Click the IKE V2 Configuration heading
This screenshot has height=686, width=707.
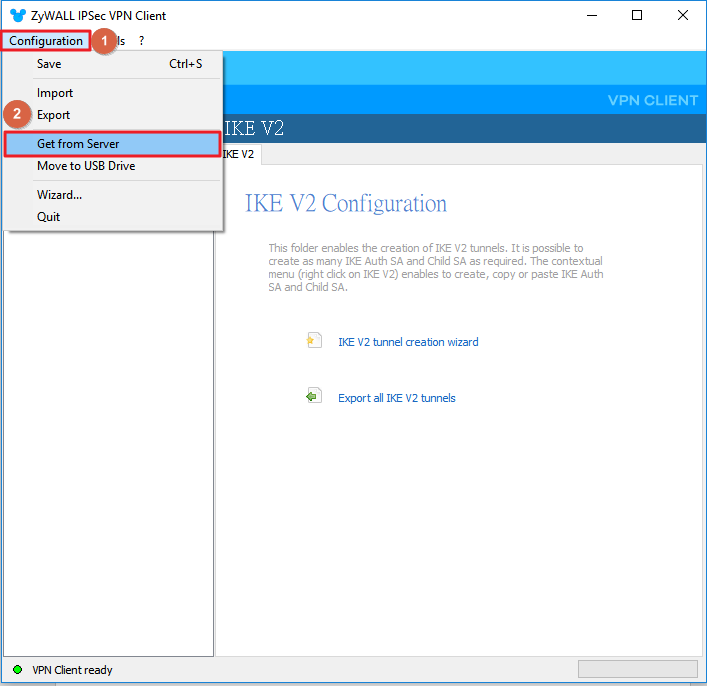coord(346,203)
